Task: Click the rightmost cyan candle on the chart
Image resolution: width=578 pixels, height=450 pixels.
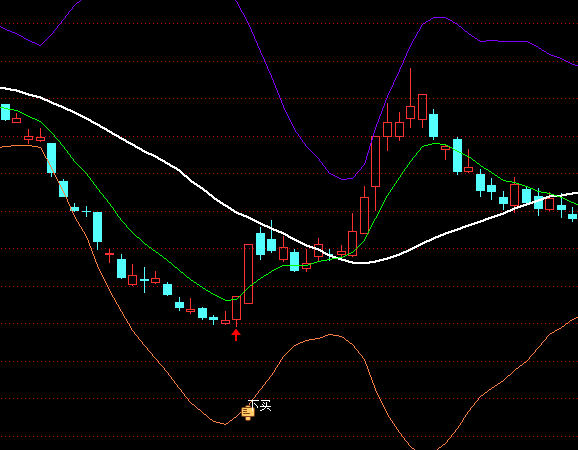Action: click(572, 216)
